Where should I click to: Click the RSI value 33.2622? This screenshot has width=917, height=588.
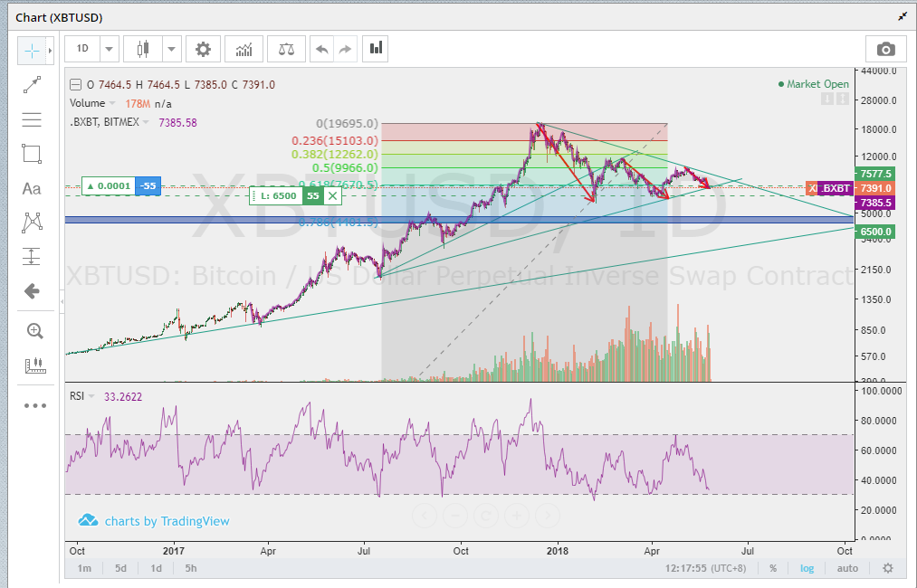click(123, 397)
